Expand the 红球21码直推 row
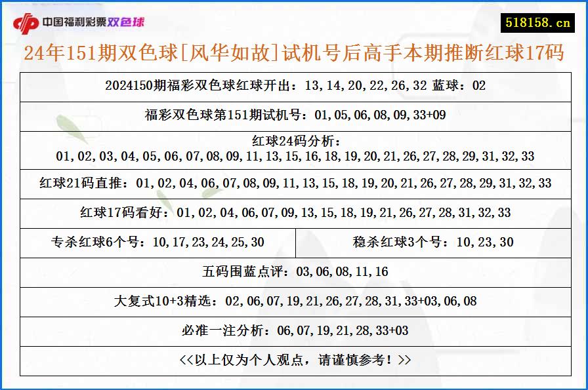 click(x=294, y=182)
